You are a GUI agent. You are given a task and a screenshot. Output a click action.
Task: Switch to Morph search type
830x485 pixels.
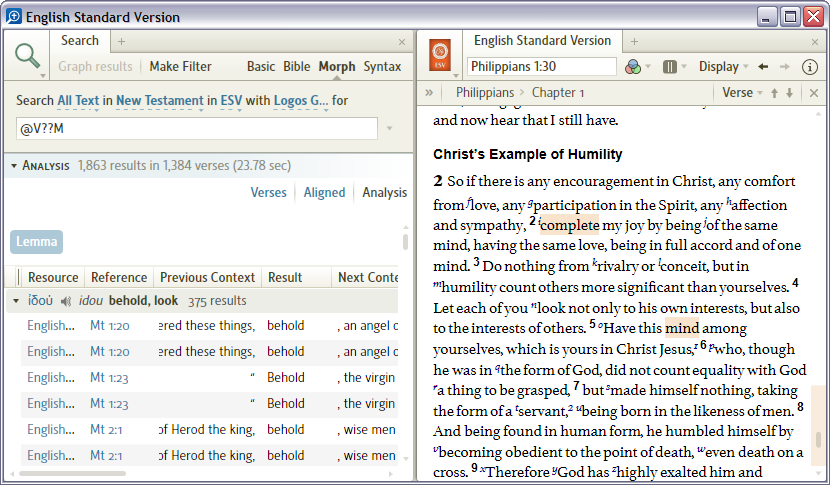[337, 67]
